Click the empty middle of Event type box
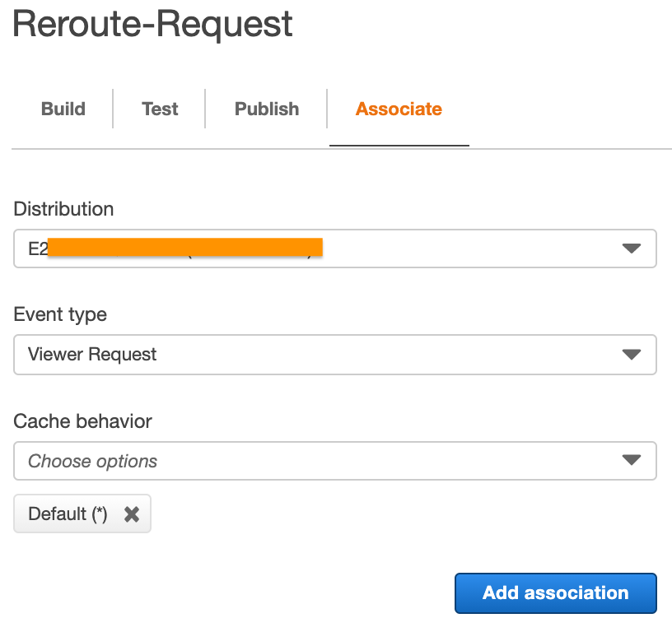Screen dimensions: 672x632 coord(385,355)
